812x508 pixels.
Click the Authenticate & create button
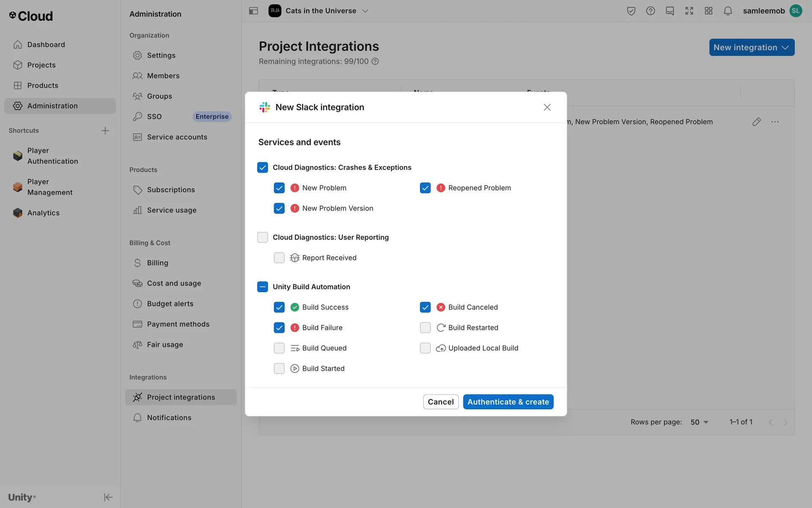[508, 402]
